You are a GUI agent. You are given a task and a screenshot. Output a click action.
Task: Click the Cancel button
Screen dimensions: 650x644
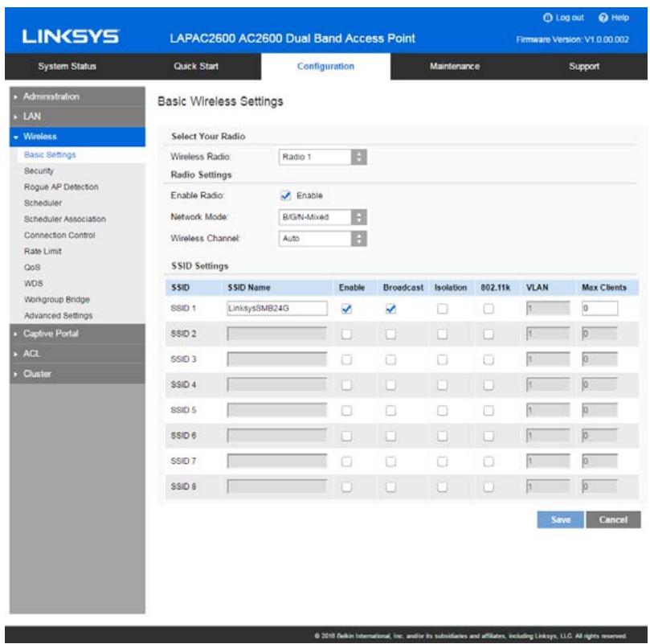click(x=613, y=520)
